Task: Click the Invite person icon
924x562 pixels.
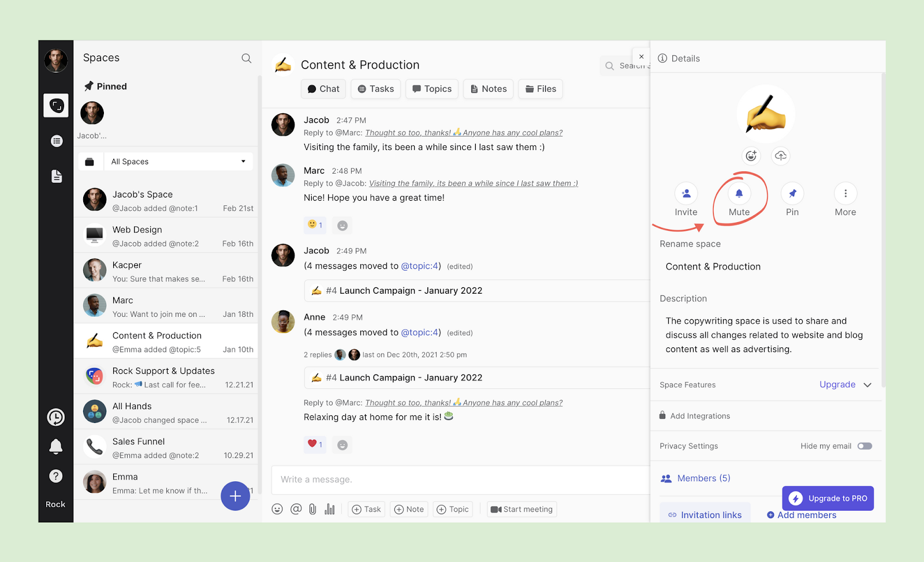Action: [x=686, y=194]
